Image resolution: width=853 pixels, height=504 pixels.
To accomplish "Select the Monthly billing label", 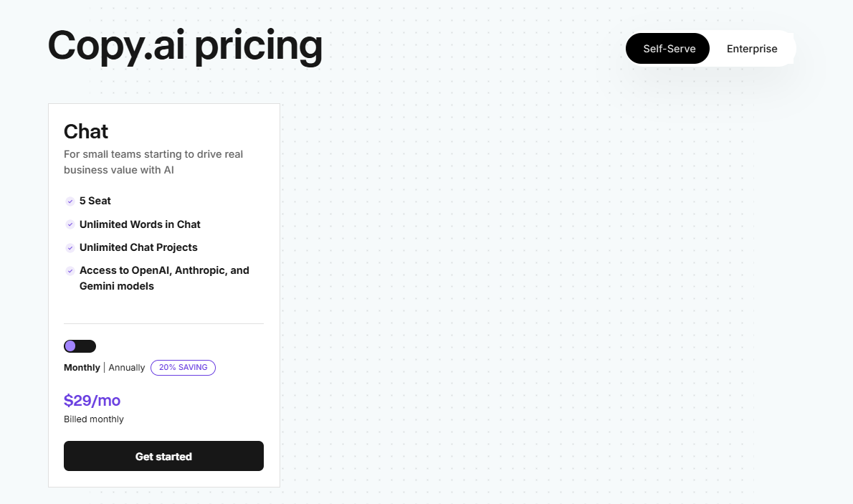I will (82, 368).
